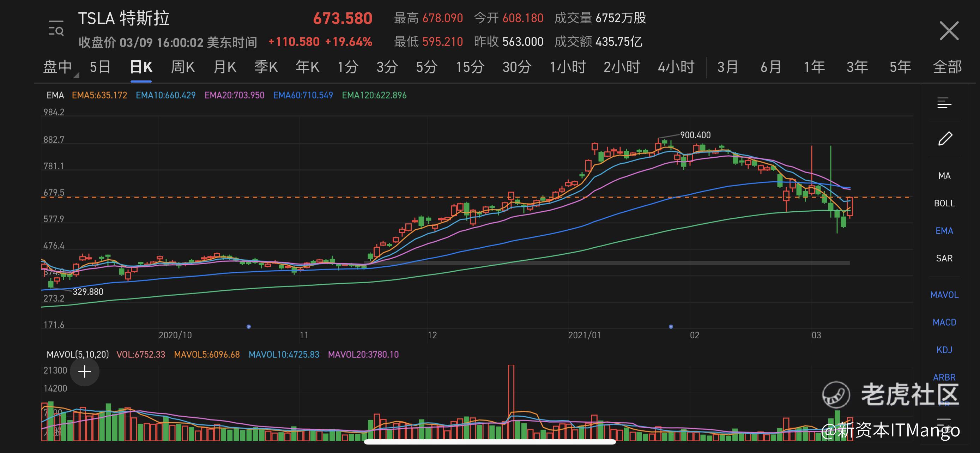The width and height of the screenshot is (980, 453).
Task: Switch to the 5日 tab
Action: coord(100,67)
